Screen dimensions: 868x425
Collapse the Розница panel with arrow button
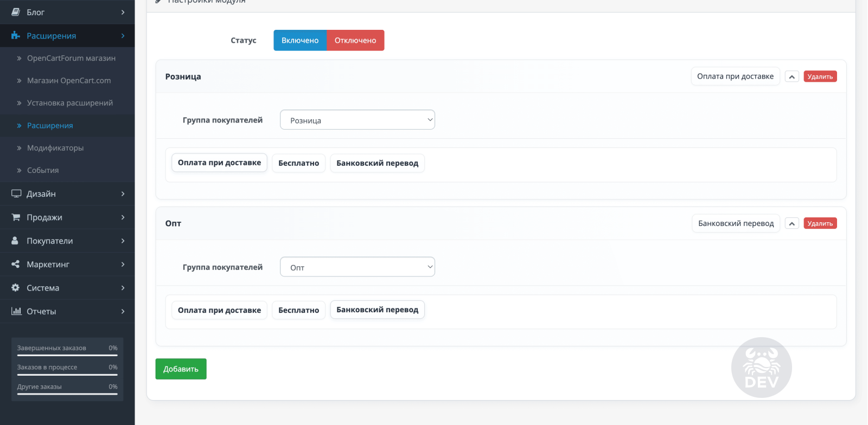(792, 76)
